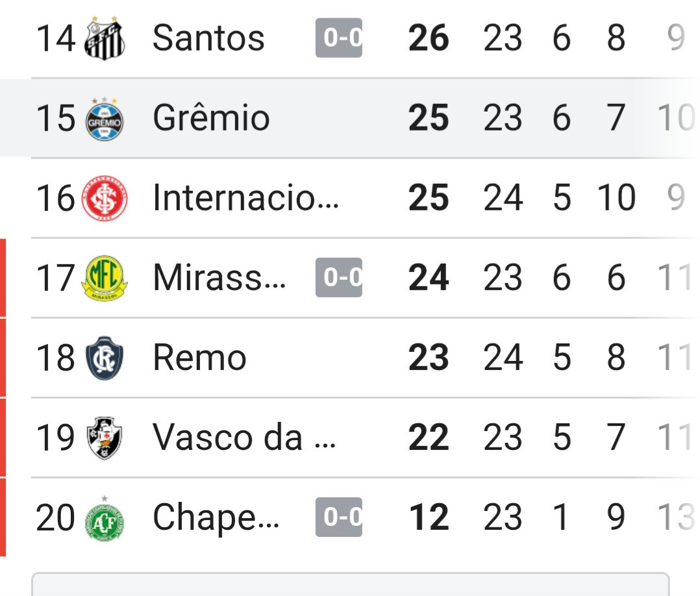
Task: Select the Internacional red crest
Action: coord(105,198)
